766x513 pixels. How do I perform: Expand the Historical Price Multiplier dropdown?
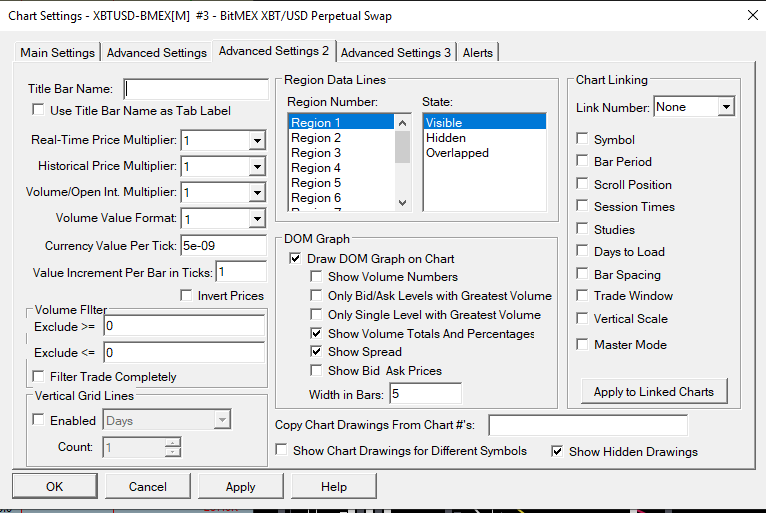257,167
